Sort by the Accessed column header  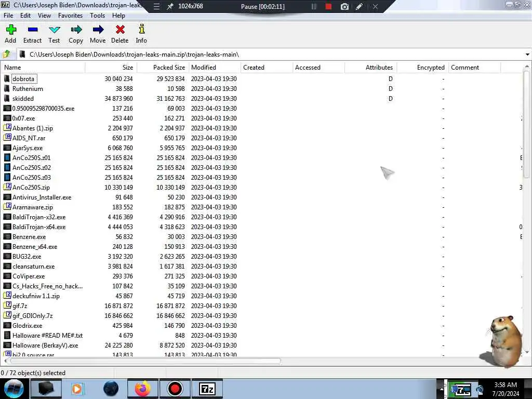(x=318, y=68)
